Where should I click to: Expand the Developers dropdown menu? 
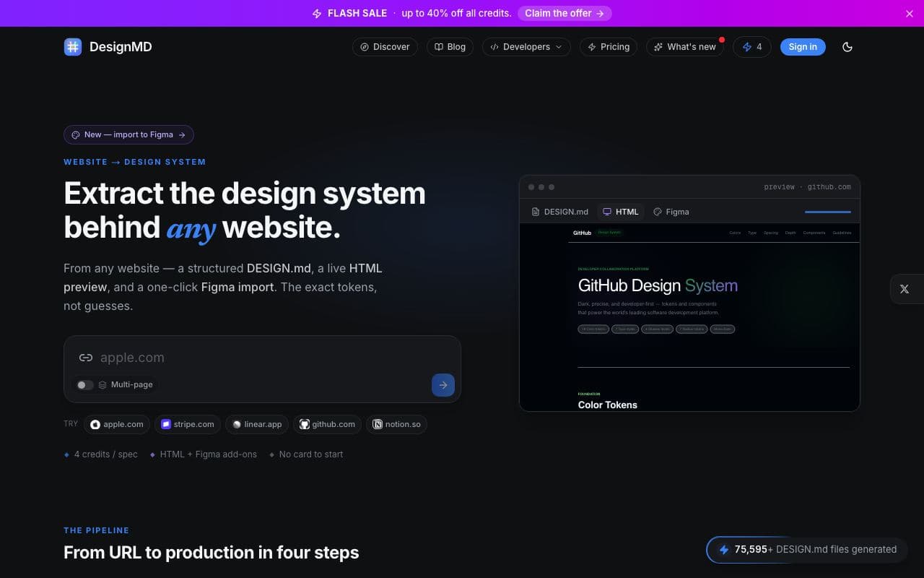point(526,47)
